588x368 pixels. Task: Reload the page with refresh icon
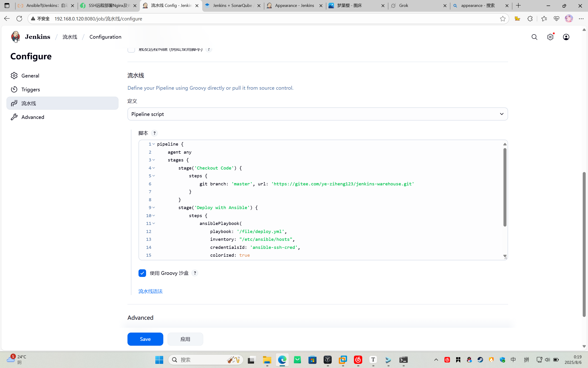pos(19,18)
